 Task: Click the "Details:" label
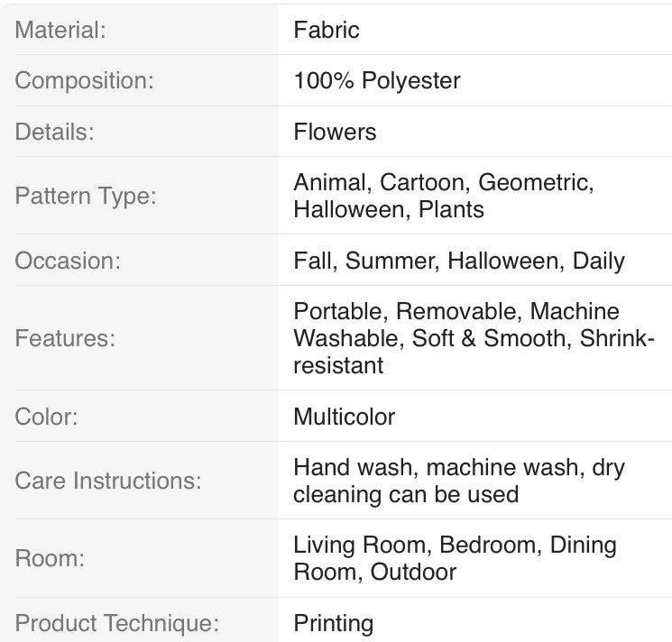54,132
